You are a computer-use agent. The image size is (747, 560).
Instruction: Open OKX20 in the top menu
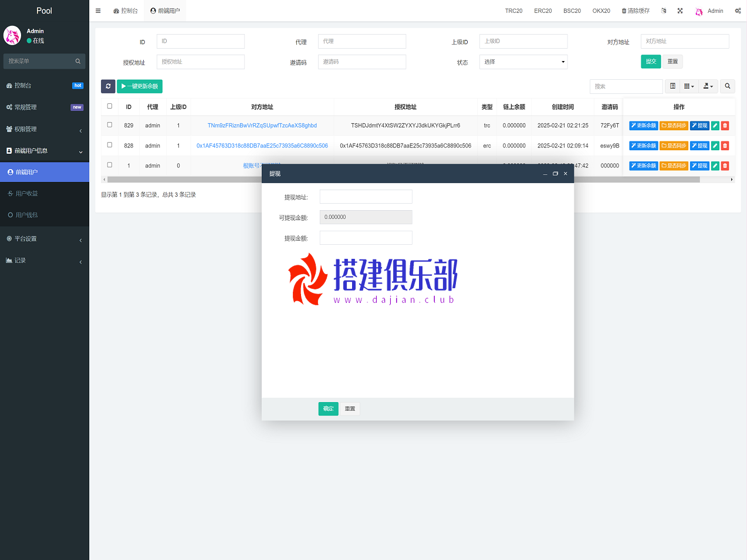click(601, 11)
